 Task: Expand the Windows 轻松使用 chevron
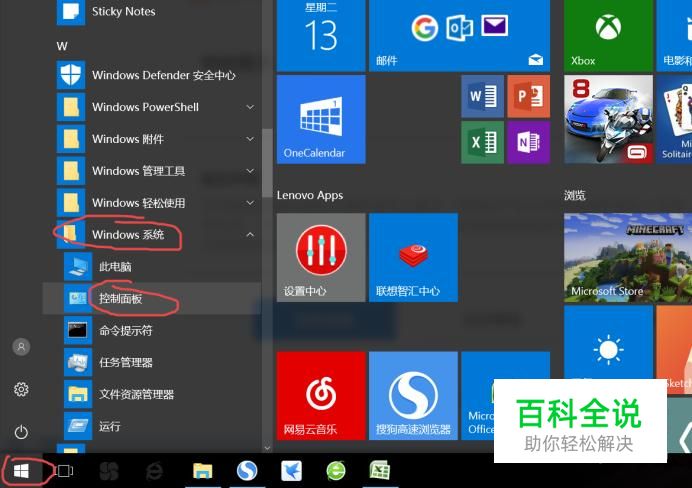(x=250, y=203)
